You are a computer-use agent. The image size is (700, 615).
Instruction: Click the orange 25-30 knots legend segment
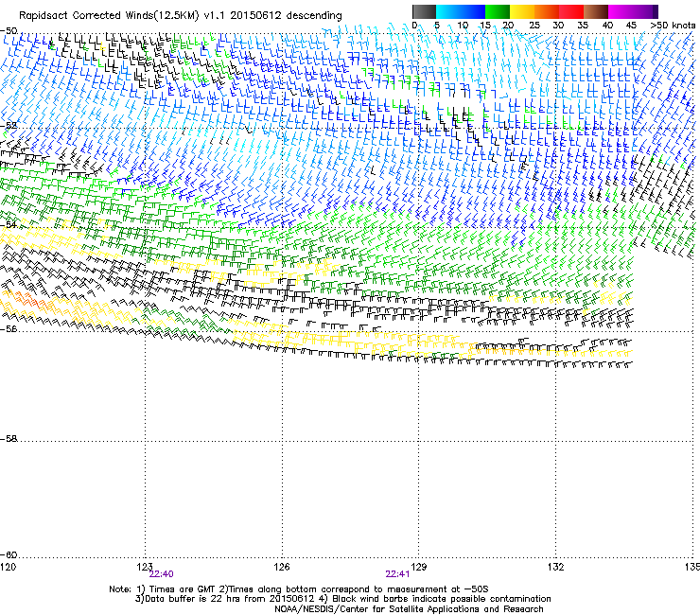click(x=547, y=11)
